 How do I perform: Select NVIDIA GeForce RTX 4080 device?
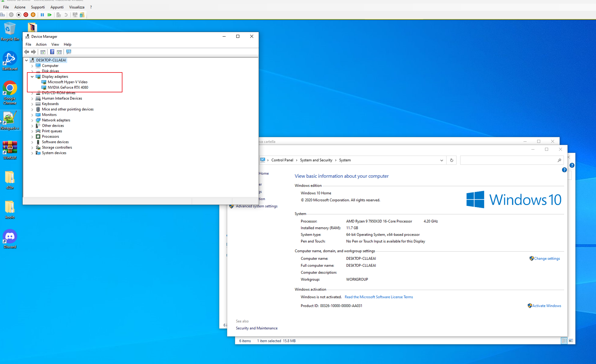(68, 87)
